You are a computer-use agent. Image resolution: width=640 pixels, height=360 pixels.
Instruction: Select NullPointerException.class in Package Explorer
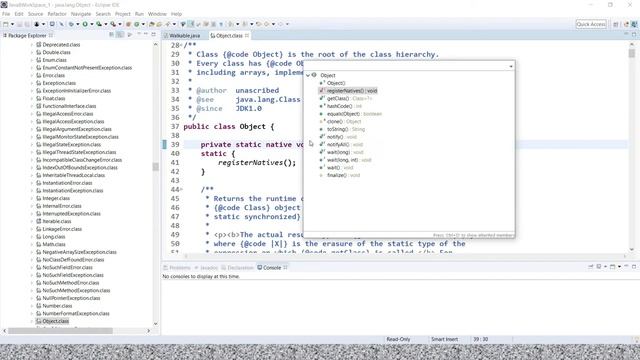pyautogui.click(x=68, y=298)
